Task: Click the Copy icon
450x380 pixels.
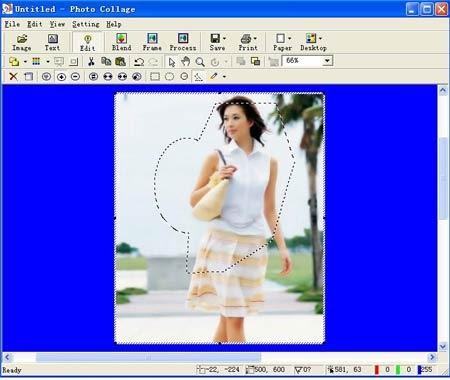Action: pyautogui.click(x=106, y=61)
